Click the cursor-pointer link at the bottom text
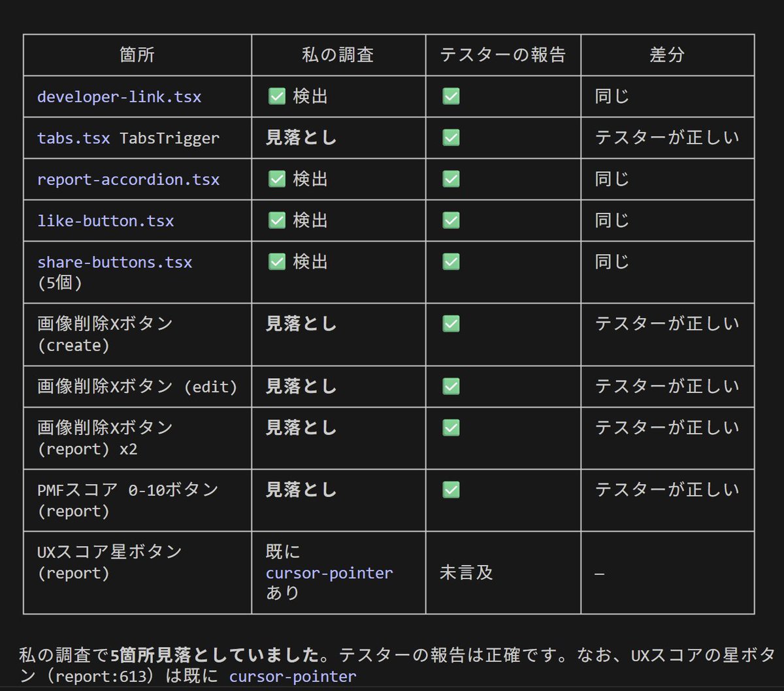Screen dimensions: 784x691 coord(290,677)
